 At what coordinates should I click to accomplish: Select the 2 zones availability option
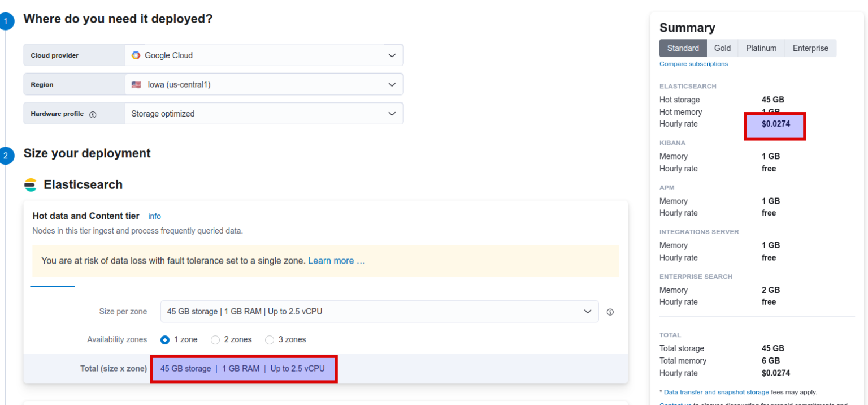click(x=215, y=339)
